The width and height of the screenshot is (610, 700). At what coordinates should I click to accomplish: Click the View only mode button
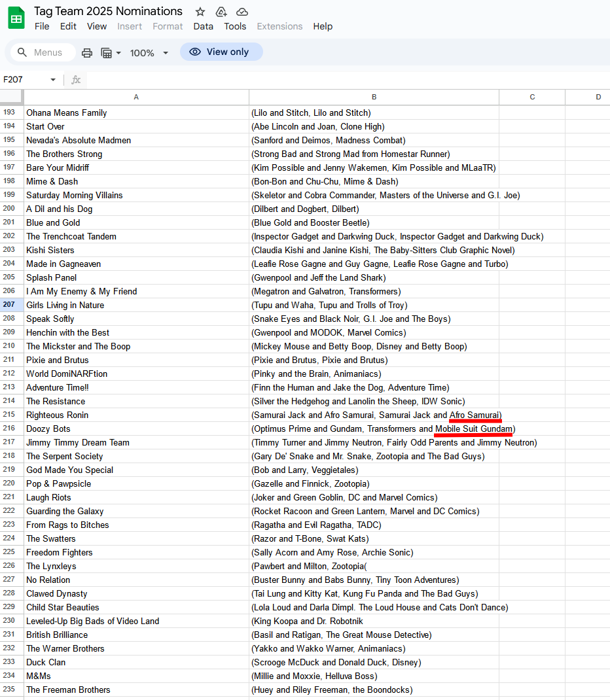point(221,52)
